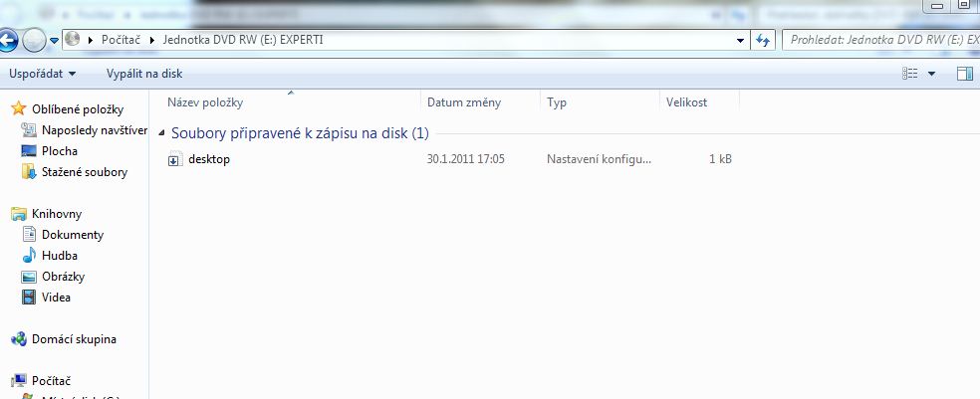Click the Back navigation arrow button
Screen dimensions: 980x399
[x=8, y=41]
